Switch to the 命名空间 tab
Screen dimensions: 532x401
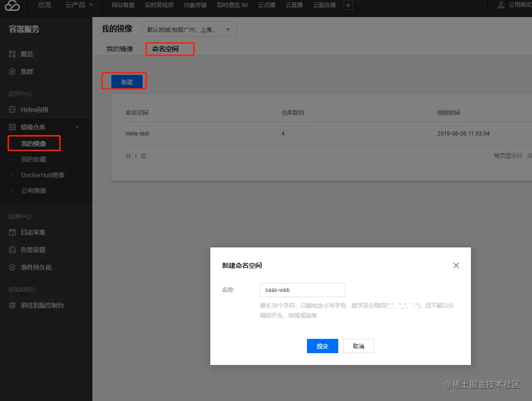165,49
